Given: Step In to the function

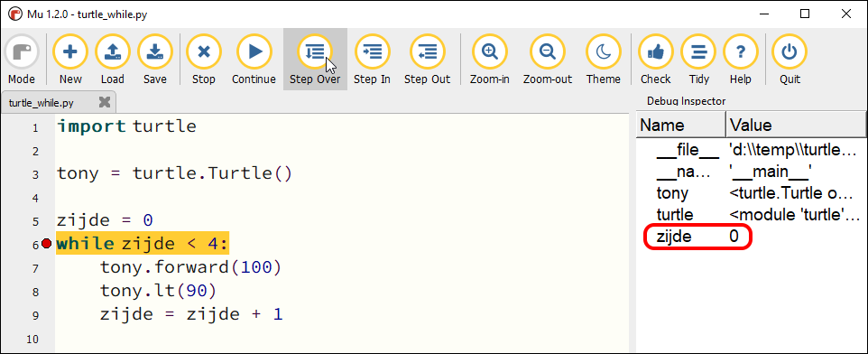Looking at the screenshot, I should pyautogui.click(x=372, y=60).
